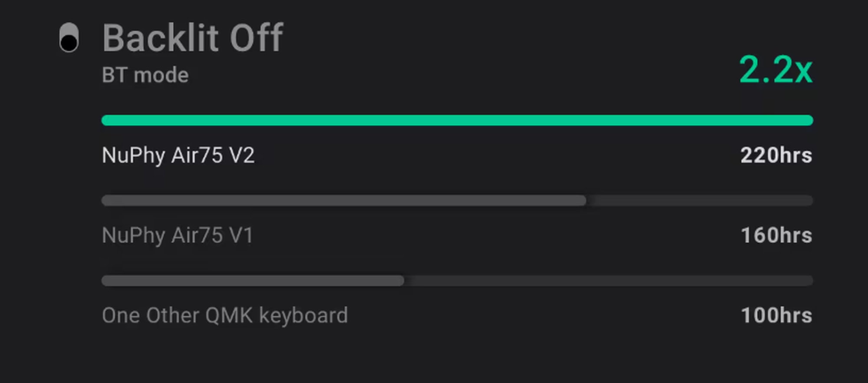Click the filled end of the V1 bar
868x383 pixels.
(582, 200)
